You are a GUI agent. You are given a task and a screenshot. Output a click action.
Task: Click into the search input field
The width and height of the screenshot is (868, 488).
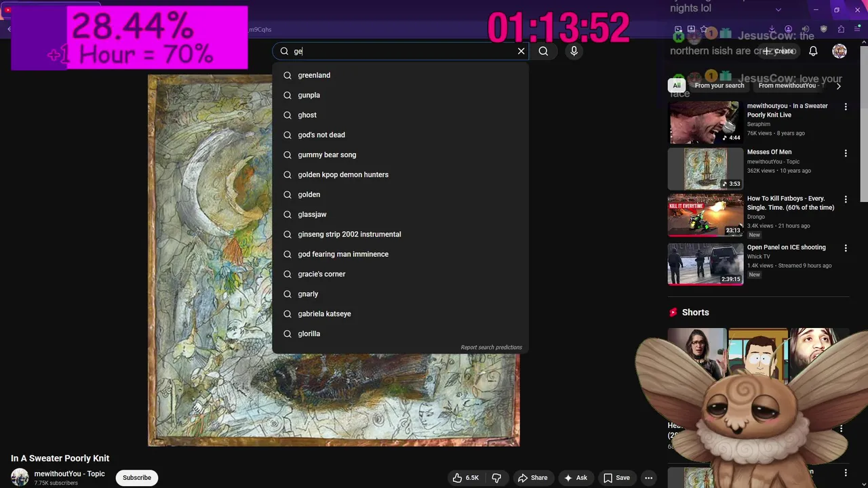click(x=403, y=51)
